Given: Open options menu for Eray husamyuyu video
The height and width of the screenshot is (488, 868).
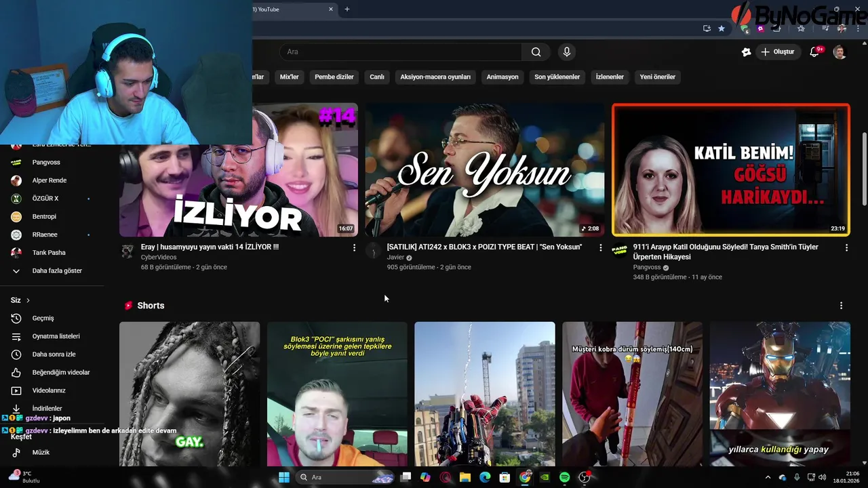Looking at the screenshot, I should (x=354, y=248).
